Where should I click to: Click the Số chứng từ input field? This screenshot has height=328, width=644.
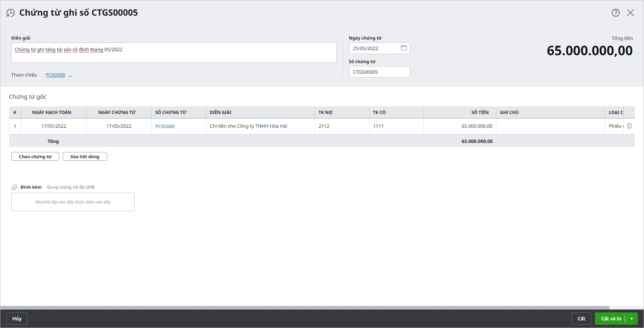pyautogui.click(x=379, y=72)
